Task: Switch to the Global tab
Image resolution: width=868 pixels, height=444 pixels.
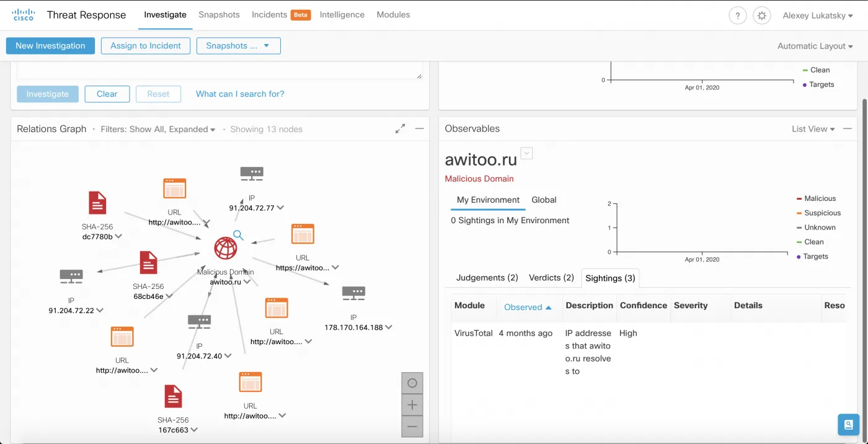Action: pyautogui.click(x=544, y=200)
